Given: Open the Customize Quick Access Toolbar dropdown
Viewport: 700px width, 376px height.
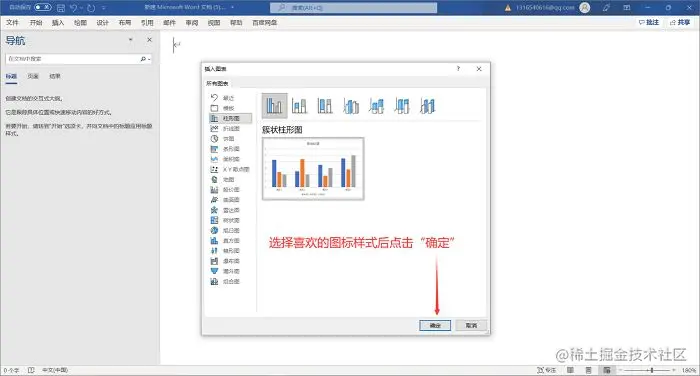Looking at the screenshot, I should 104,8.
